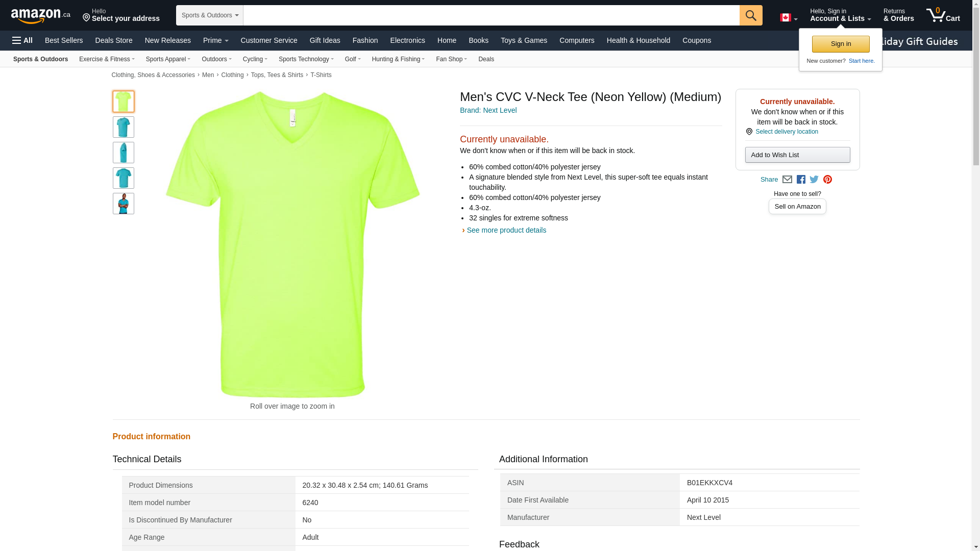
Task: Click the Amazon.ca logo
Action: (40, 16)
